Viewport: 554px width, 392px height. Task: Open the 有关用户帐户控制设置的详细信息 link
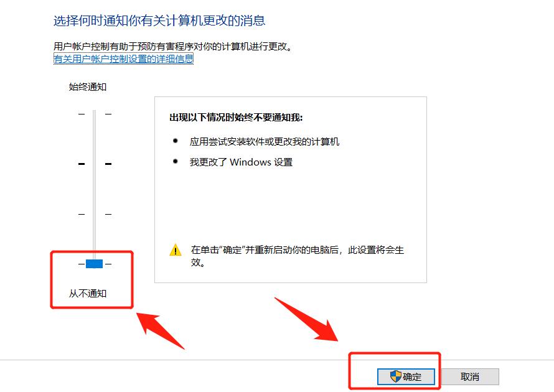123,58
